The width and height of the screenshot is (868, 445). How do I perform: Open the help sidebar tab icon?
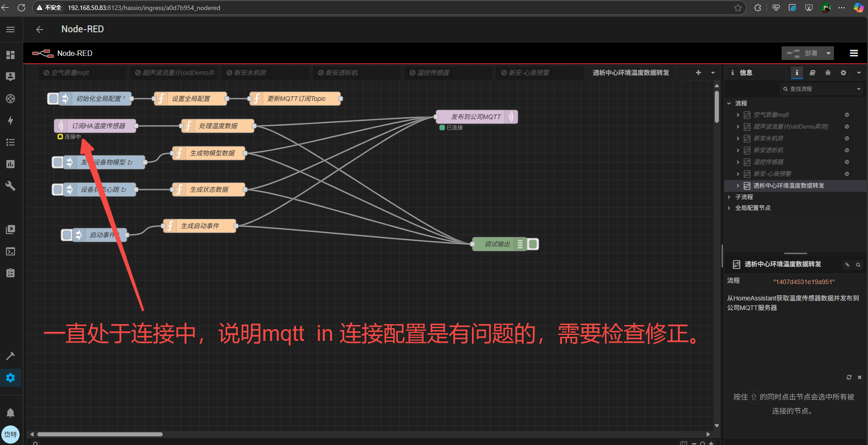[x=812, y=73]
